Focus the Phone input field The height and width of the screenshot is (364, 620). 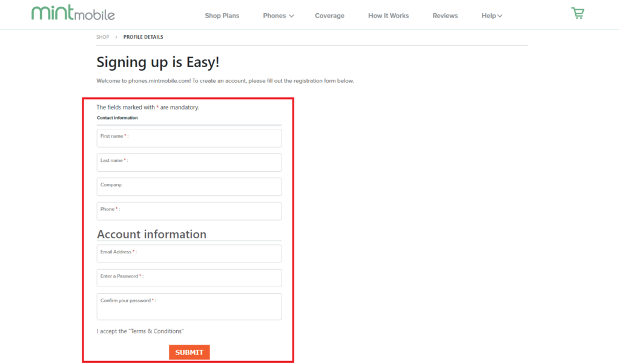[189, 211]
